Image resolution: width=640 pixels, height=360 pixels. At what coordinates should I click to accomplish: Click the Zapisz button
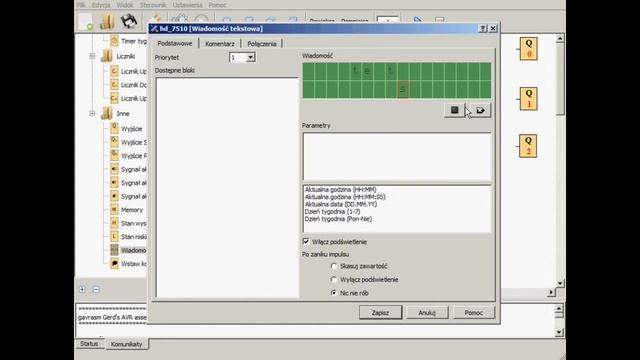(380, 313)
